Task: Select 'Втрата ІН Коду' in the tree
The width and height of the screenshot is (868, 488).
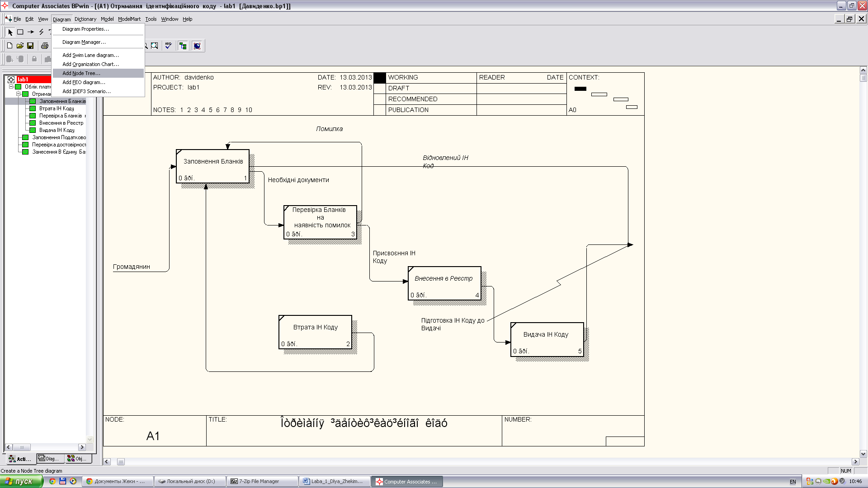Action: [x=57, y=108]
